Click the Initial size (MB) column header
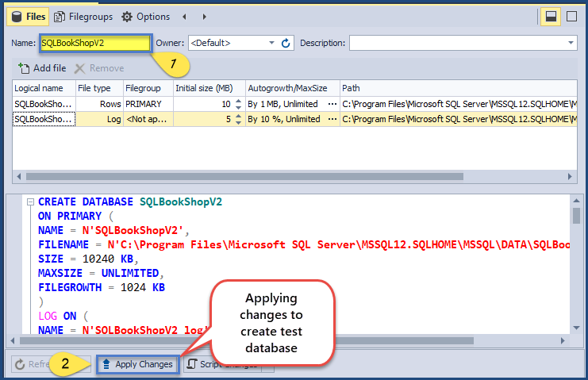The width and height of the screenshot is (588, 380). pyautogui.click(x=209, y=88)
